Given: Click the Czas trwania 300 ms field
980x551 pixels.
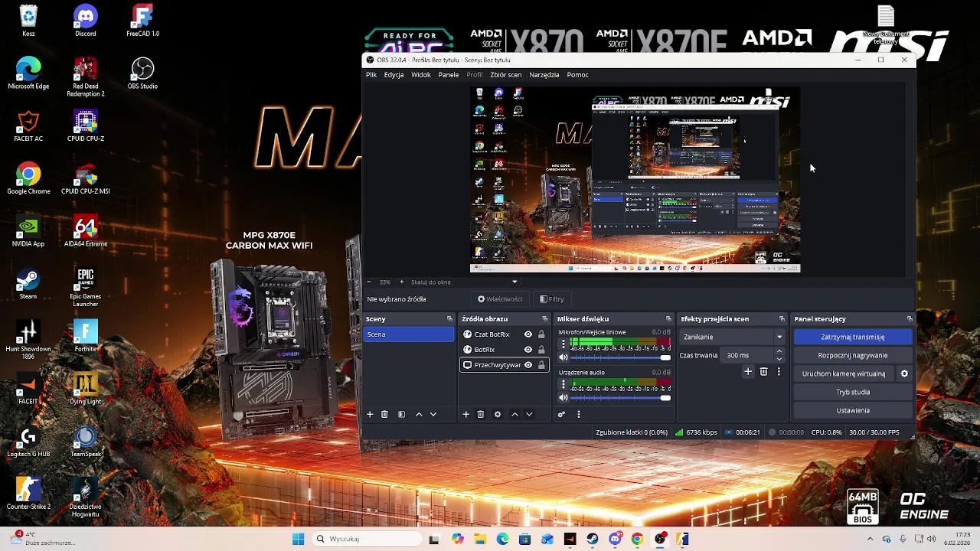Looking at the screenshot, I should pos(747,355).
